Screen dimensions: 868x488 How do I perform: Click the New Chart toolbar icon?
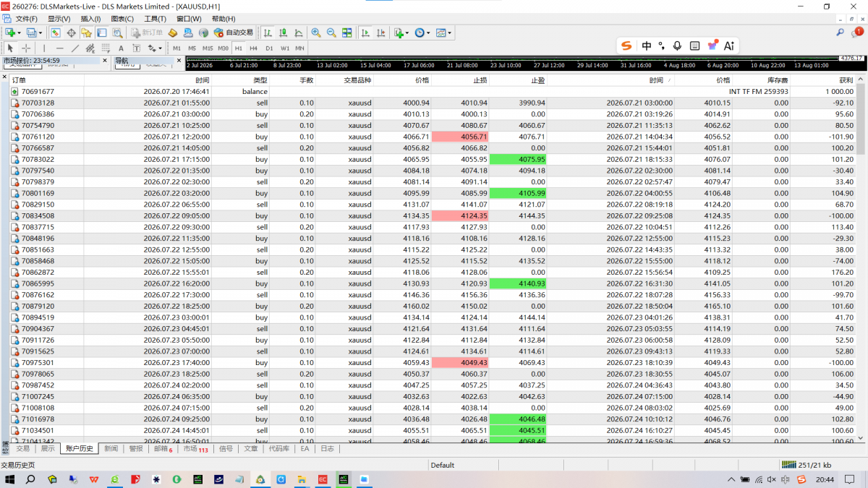click(x=10, y=33)
